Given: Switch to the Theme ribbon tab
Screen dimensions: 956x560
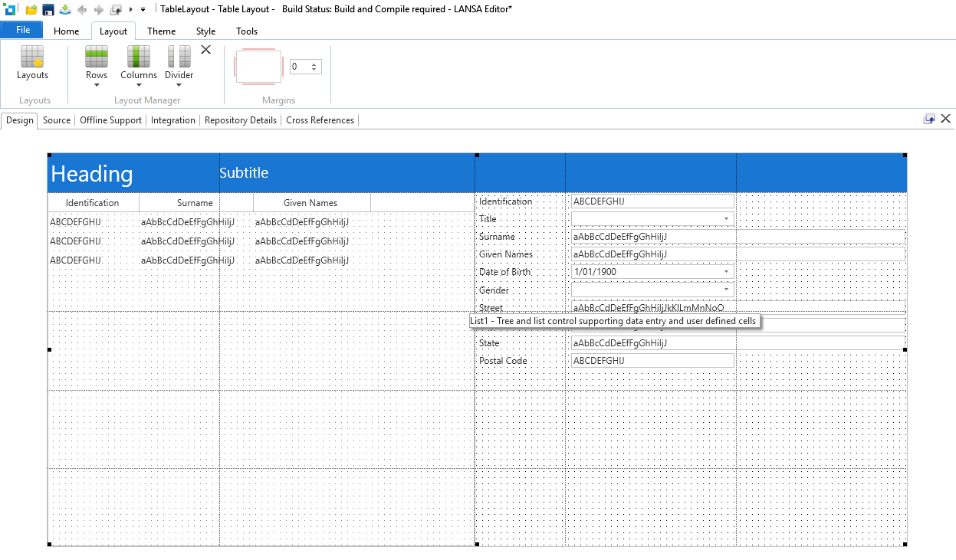Looking at the screenshot, I should tap(161, 31).
